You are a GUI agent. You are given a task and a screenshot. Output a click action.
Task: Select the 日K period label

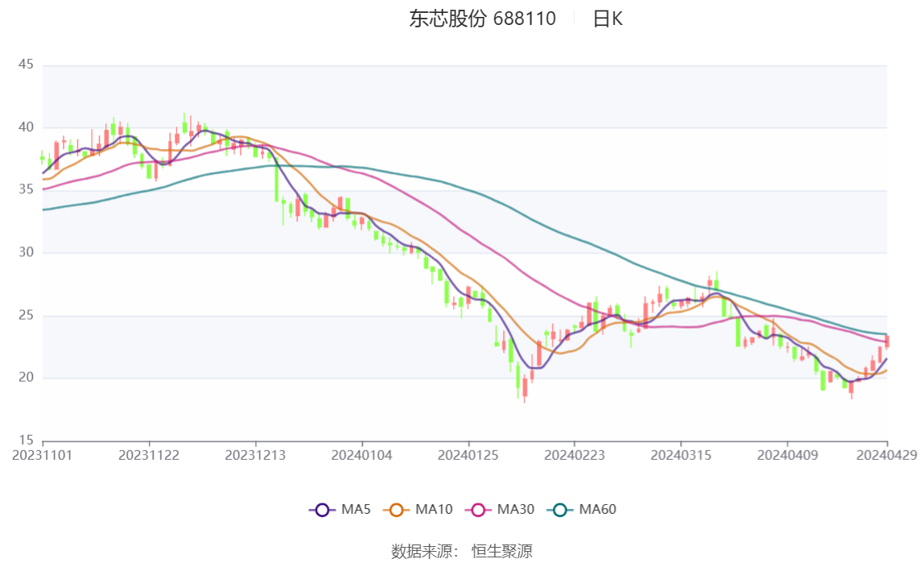pyautogui.click(x=608, y=19)
